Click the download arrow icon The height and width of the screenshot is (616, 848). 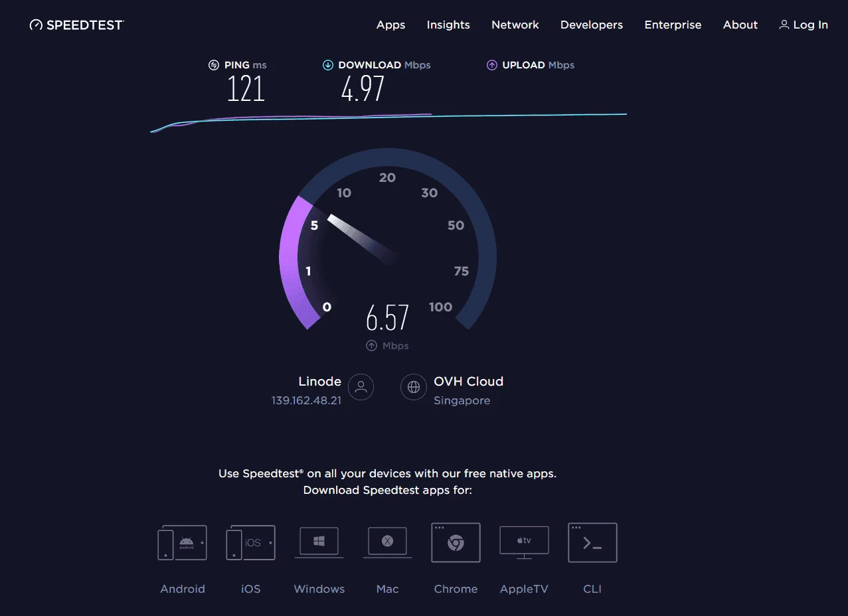[x=327, y=65]
